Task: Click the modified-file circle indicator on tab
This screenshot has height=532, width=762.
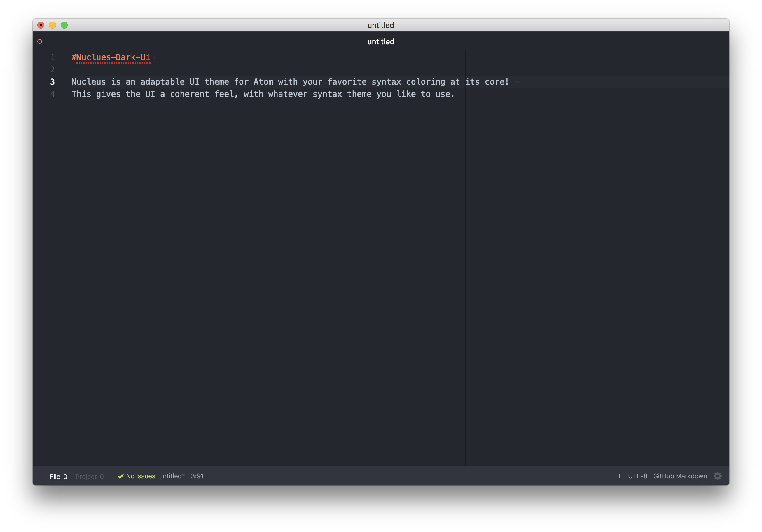Action: (x=40, y=41)
